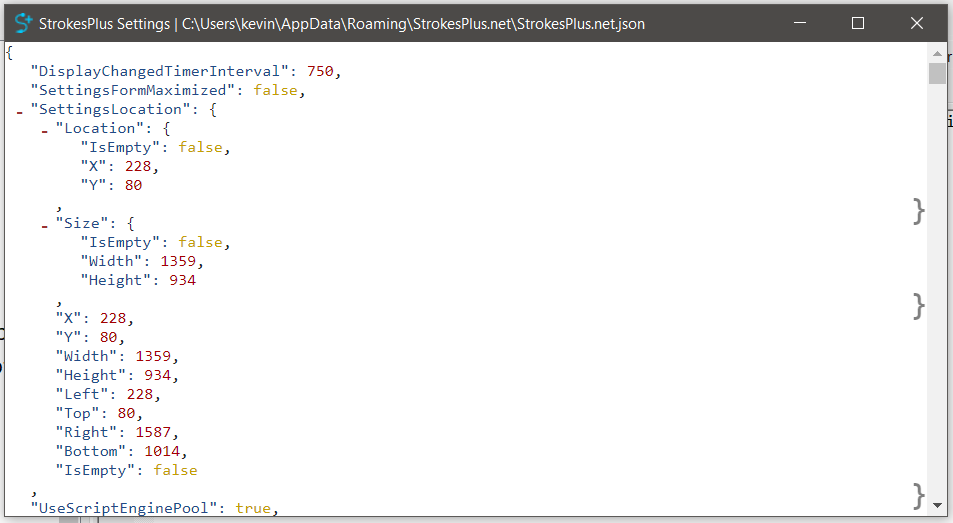
Task: Click the "UseScriptEnginePool" key
Action: [x=124, y=508]
